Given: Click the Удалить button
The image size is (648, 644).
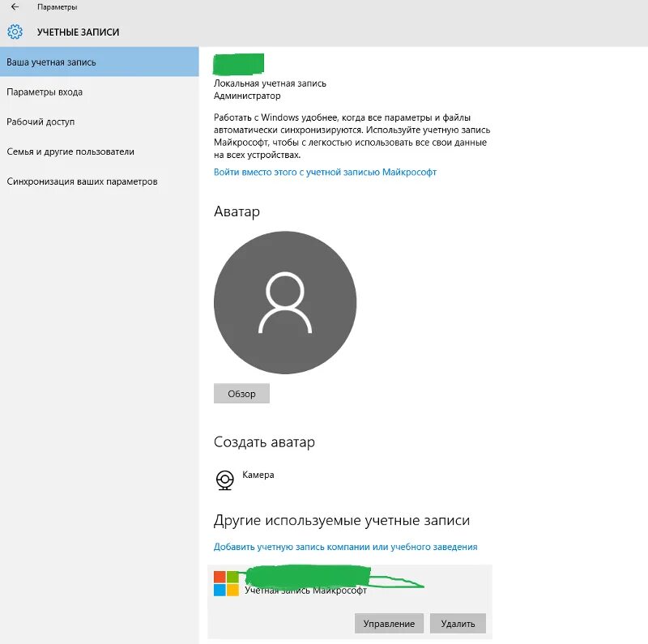Looking at the screenshot, I should coord(458,623).
